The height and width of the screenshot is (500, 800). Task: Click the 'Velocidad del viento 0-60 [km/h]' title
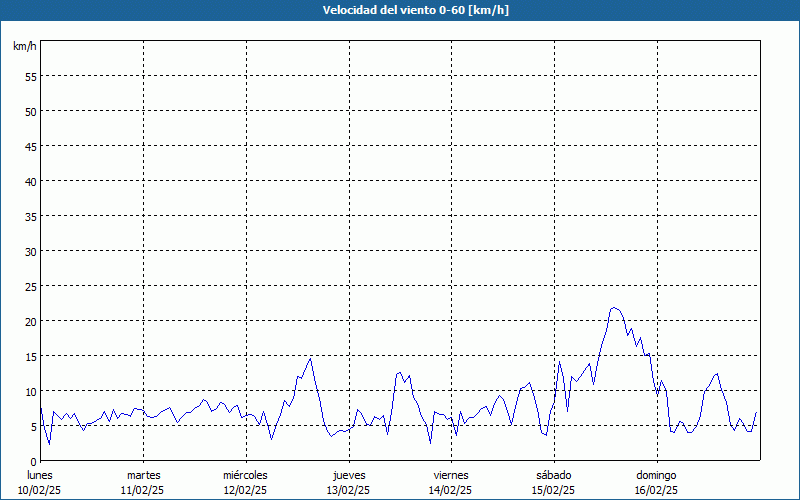pyautogui.click(x=415, y=10)
